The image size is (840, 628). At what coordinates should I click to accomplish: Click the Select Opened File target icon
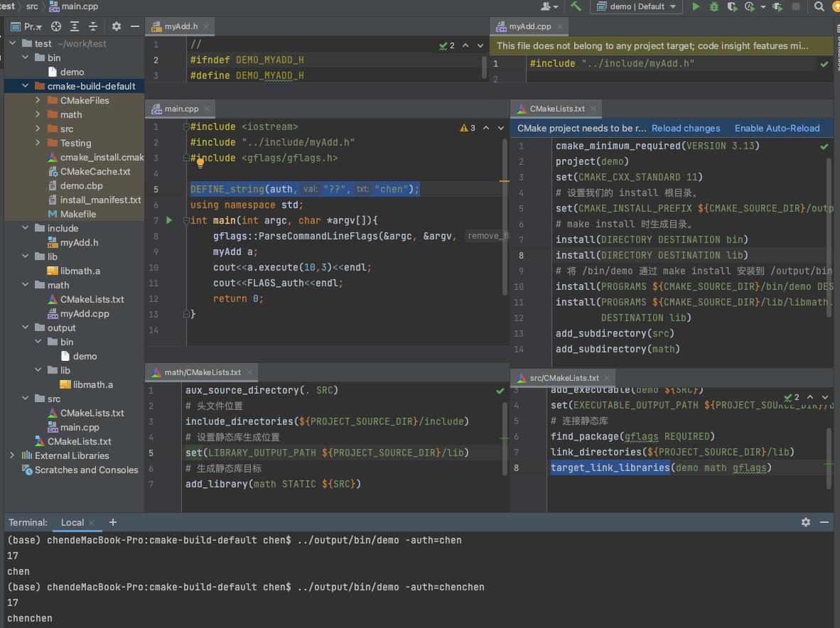click(56, 26)
